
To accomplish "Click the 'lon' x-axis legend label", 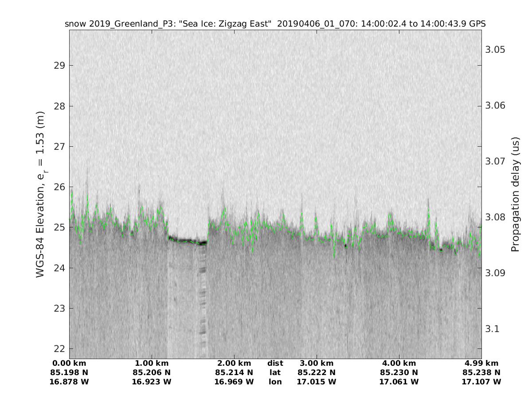I will pyautogui.click(x=275, y=382).
